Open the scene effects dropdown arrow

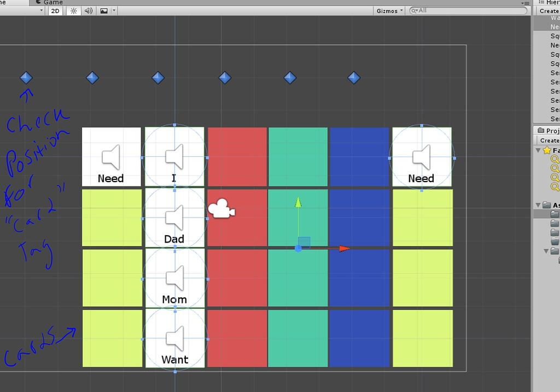click(x=114, y=10)
